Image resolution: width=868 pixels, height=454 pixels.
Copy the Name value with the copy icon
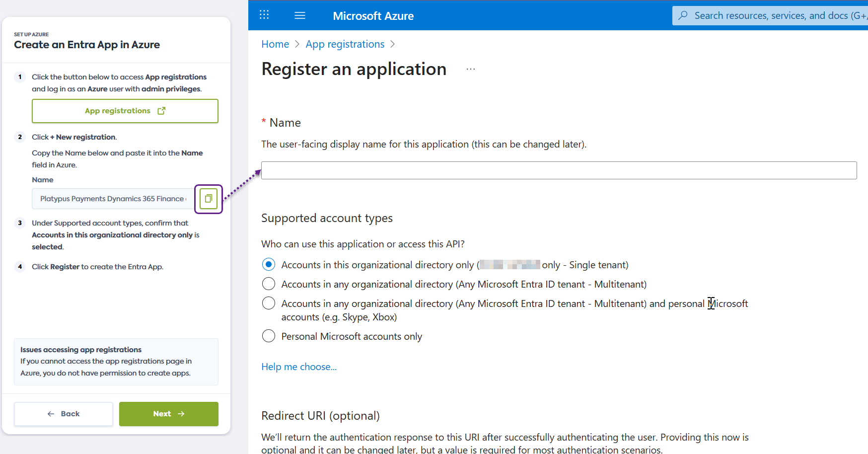[209, 199]
